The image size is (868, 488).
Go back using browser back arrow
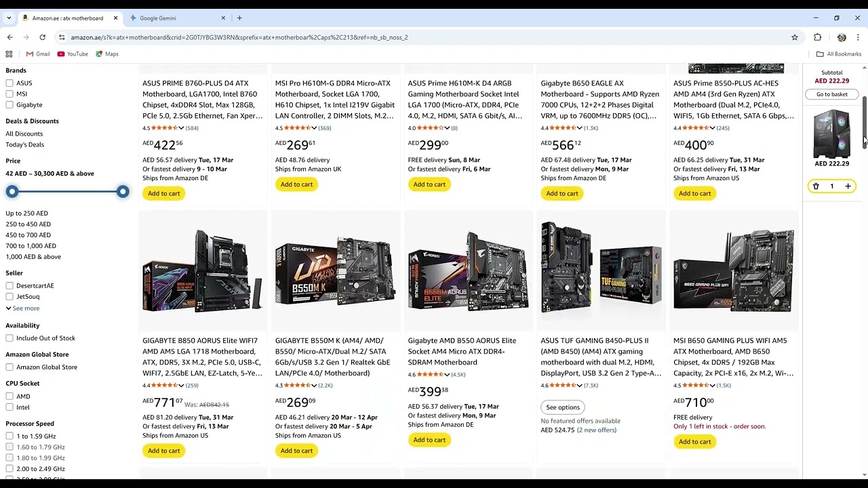click(x=9, y=37)
